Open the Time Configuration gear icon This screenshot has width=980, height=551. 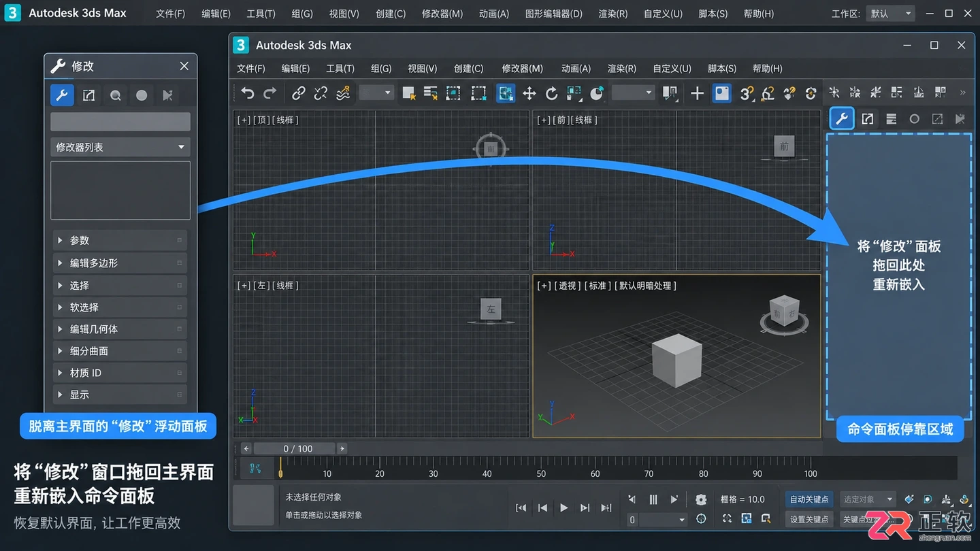[x=701, y=500]
